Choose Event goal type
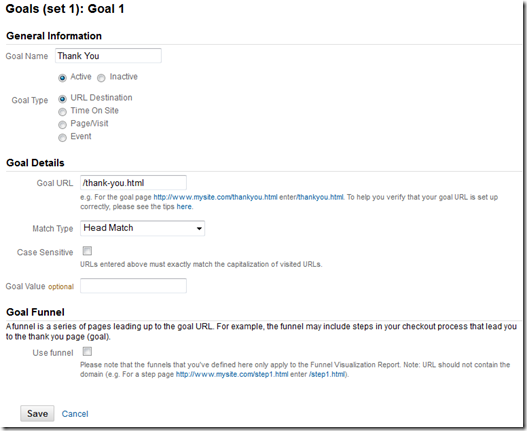This screenshot has width=527, height=431. point(62,138)
